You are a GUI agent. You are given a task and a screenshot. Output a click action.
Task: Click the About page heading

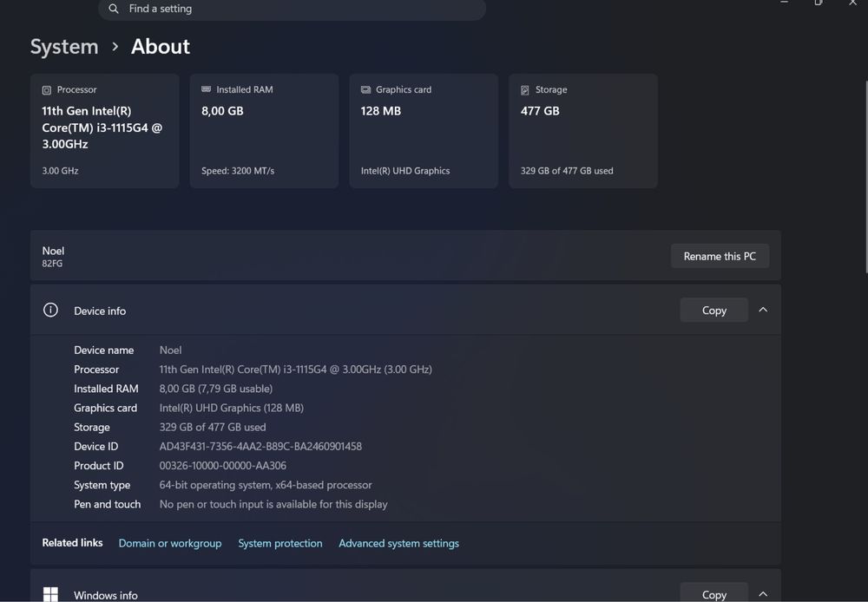coord(161,47)
